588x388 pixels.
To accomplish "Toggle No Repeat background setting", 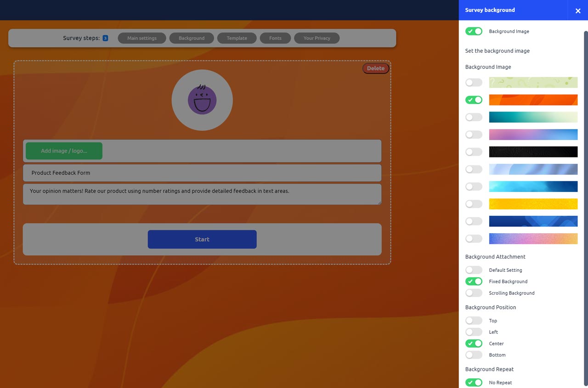I will click(474, 382).
